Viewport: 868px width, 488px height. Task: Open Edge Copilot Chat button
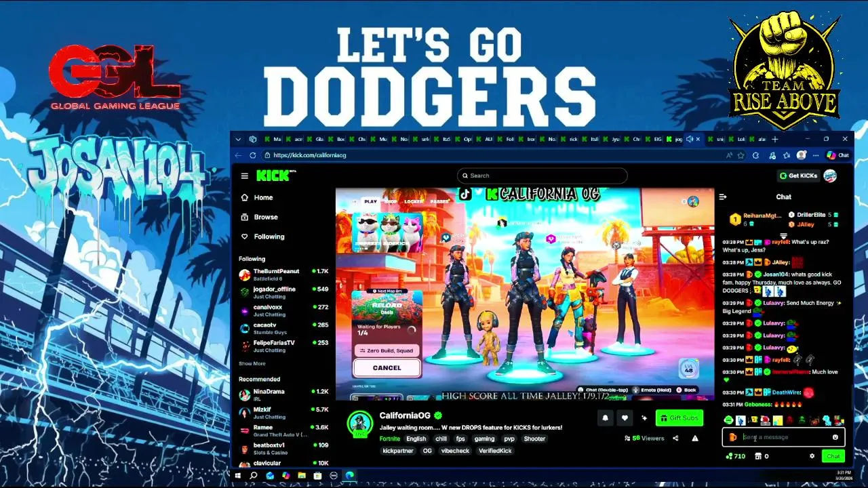pos(838,155)
